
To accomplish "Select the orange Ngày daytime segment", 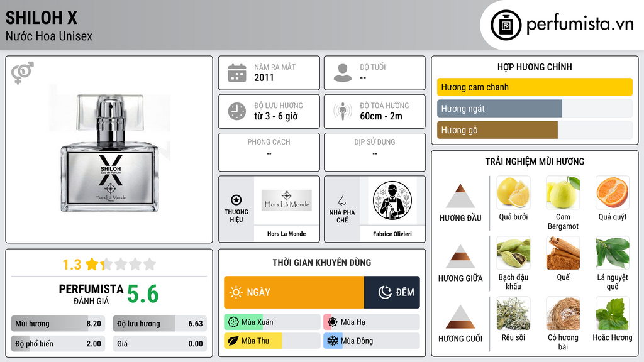I will (294, 292).
